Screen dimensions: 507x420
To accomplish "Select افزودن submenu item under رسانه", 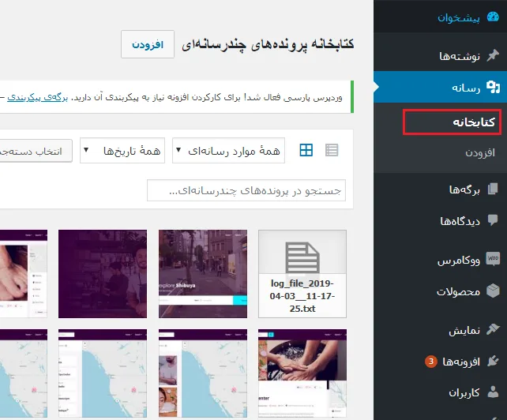I will (x=480, y=152).
